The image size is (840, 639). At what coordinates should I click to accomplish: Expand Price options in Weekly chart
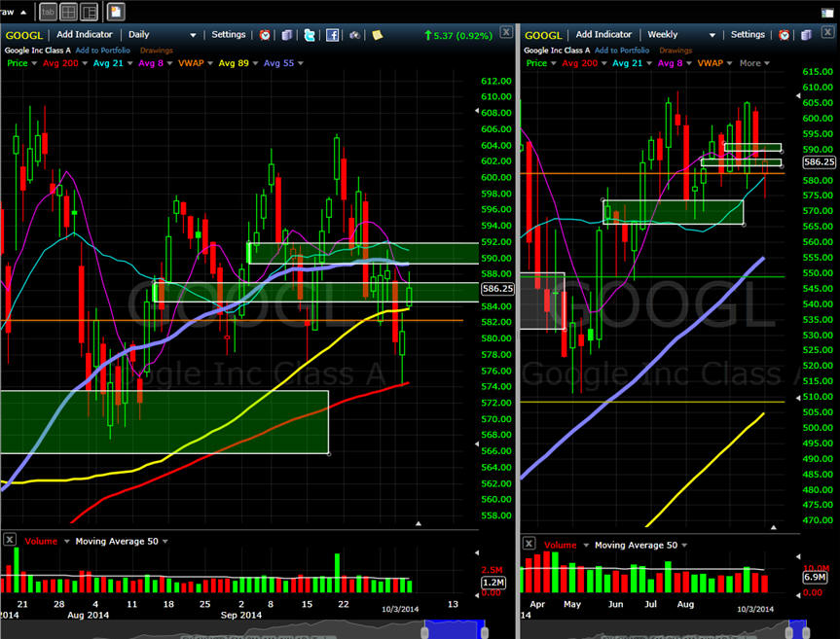(x=554, y=63)
